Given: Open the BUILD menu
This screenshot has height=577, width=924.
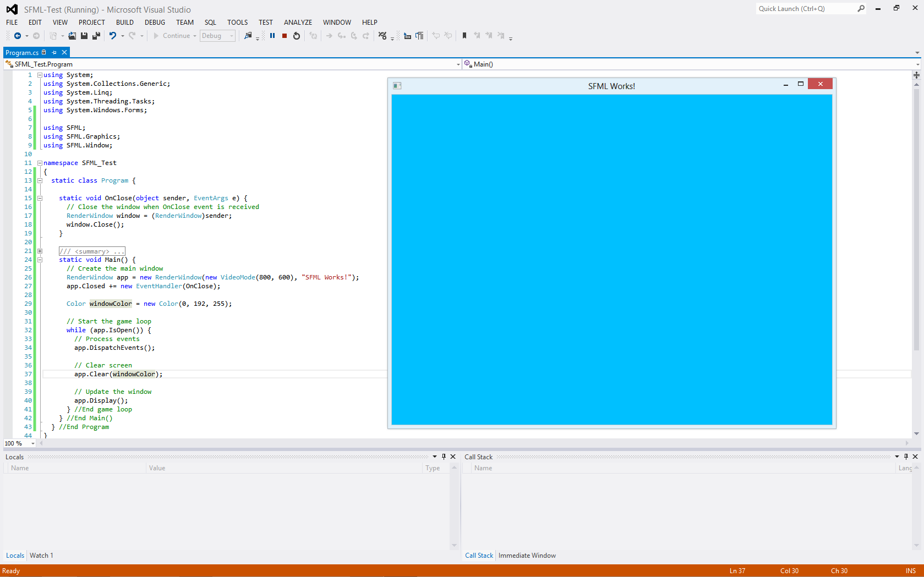Looking at the screenshot, I should (x=125, y=23).
